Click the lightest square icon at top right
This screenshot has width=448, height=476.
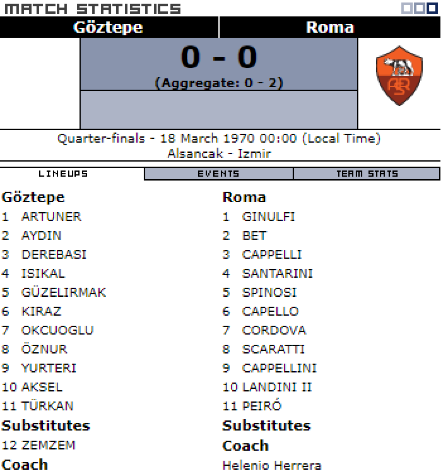407,8
